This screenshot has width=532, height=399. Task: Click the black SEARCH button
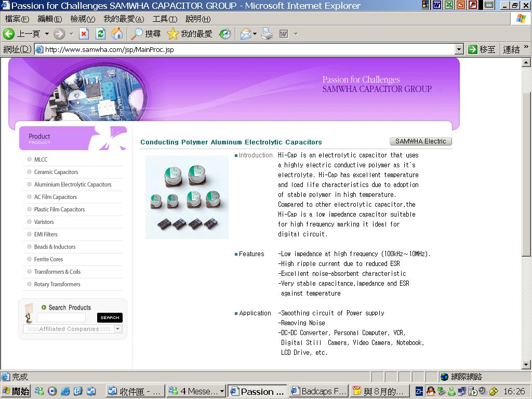click(x=110, y=317)
